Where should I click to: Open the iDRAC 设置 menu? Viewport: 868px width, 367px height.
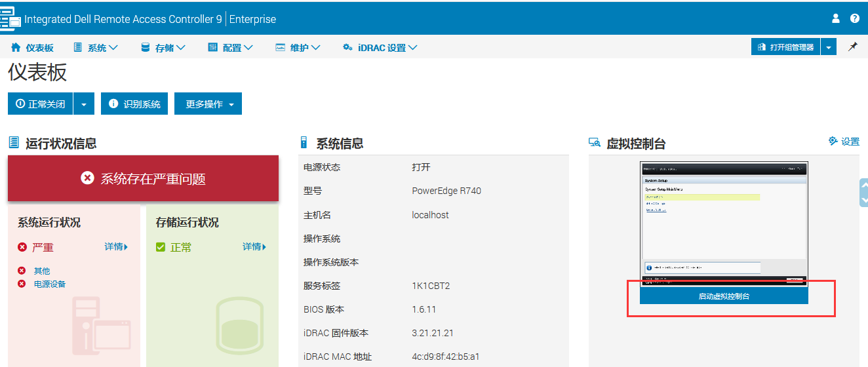coord(380,47)
